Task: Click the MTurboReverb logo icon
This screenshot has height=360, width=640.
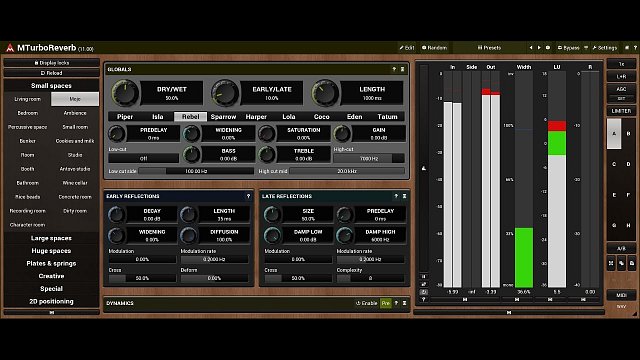Action: click(10, 48)
